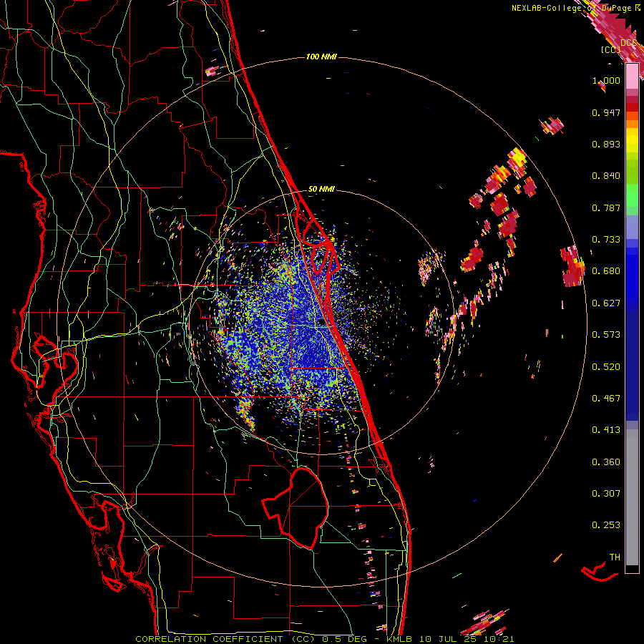Select the DCC label above the color bar
This screenshot has height=644, width=644.
click(629, 43)
